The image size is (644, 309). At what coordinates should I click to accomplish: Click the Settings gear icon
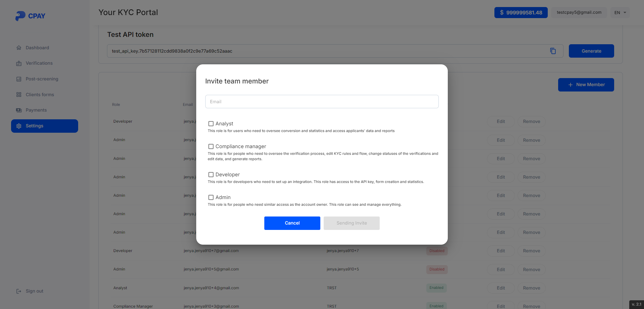19,126
